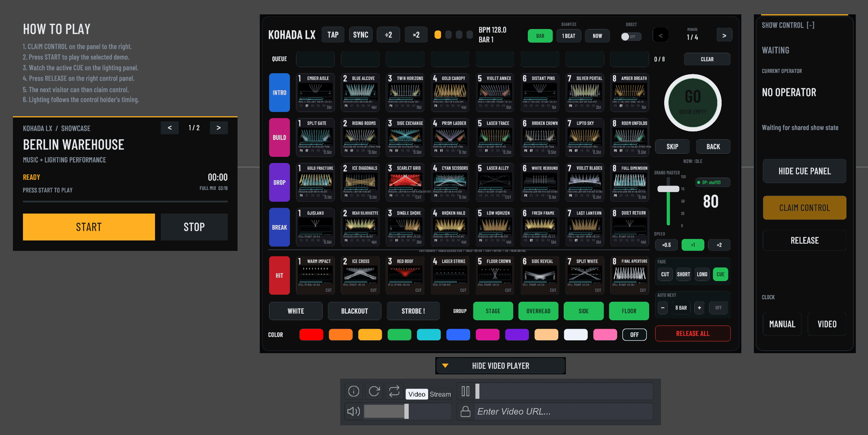Viewport: 868px width, 435px height.
Task: Select the Full Dimension drop cue
Action: click(x=630, y=182)
